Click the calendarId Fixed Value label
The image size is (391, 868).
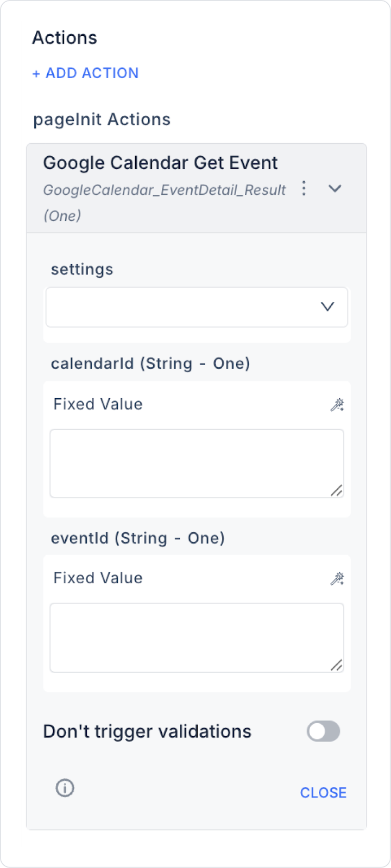pos(98,404)
